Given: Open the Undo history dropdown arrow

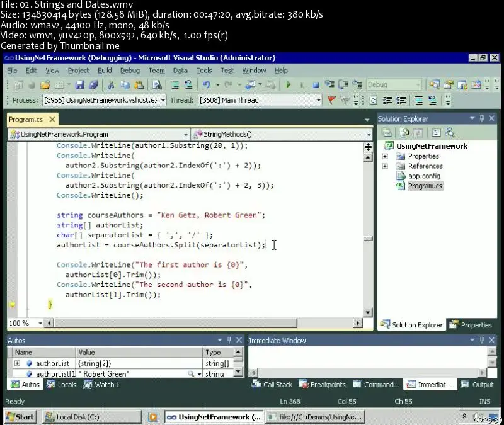Looking at the screenshot, I should coord(217,85).
